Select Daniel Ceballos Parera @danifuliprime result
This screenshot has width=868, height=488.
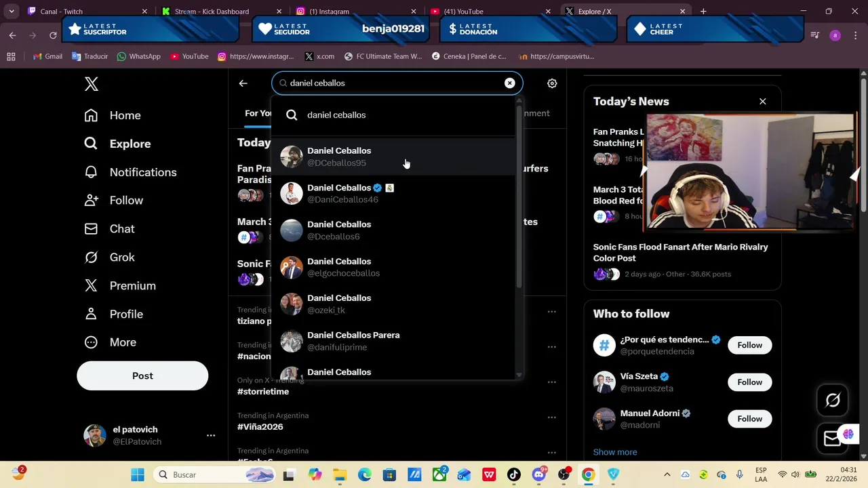click(x=393, y=341)
